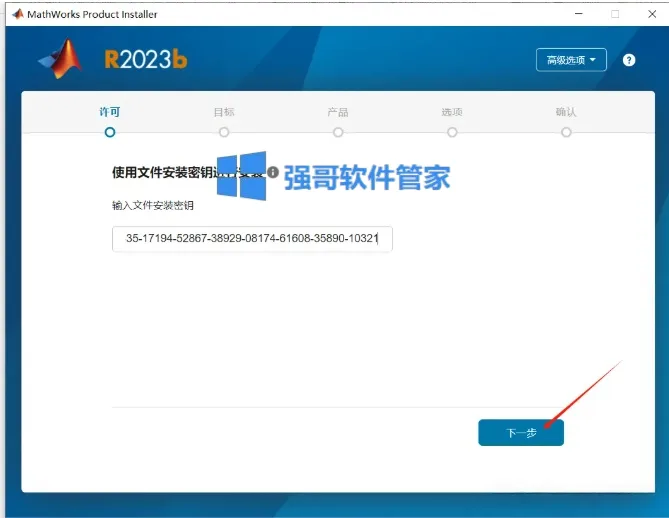Click the MathWorks Product Installer title text
This screenshot has height=518, width=669.
click(92, 14)
